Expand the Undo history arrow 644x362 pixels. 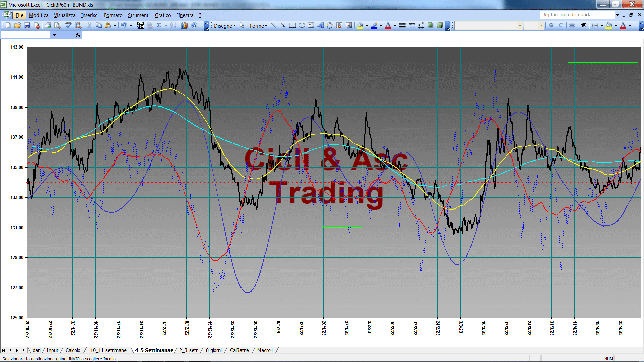coord(131,26)
